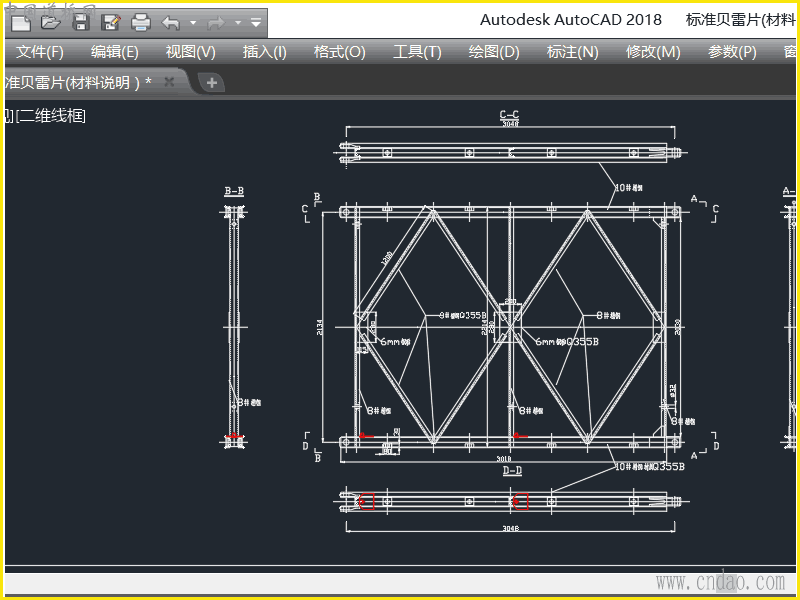Click the 二维线框 visual style control
Image resolution: width=800 pixels, height=600 pixels.
click(x=51, y=116)
